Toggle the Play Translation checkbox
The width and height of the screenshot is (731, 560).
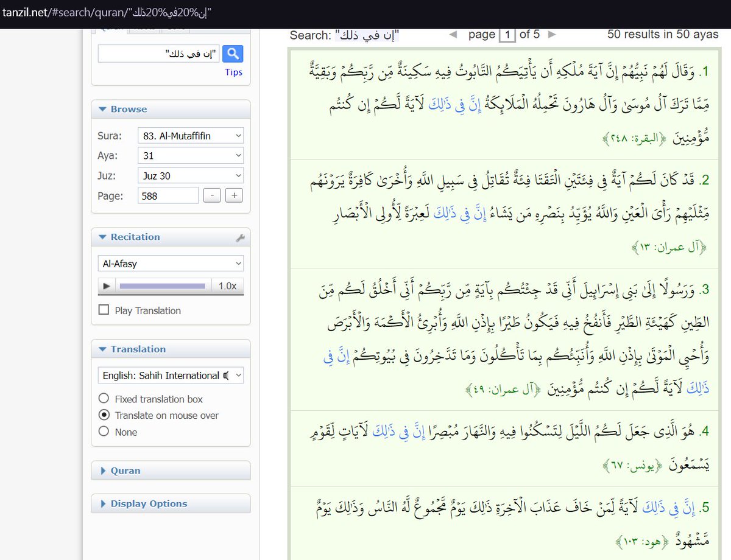tap(104, 310)
